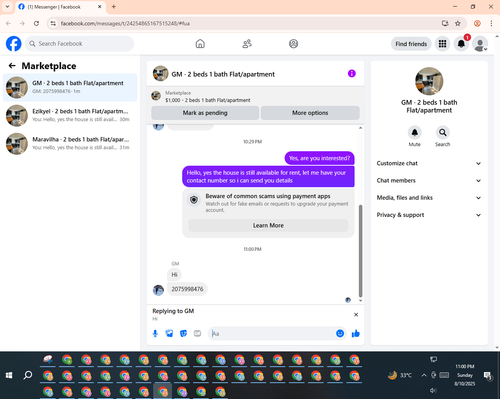Open the Groups icon in top navigation

[x=293, y=44]
